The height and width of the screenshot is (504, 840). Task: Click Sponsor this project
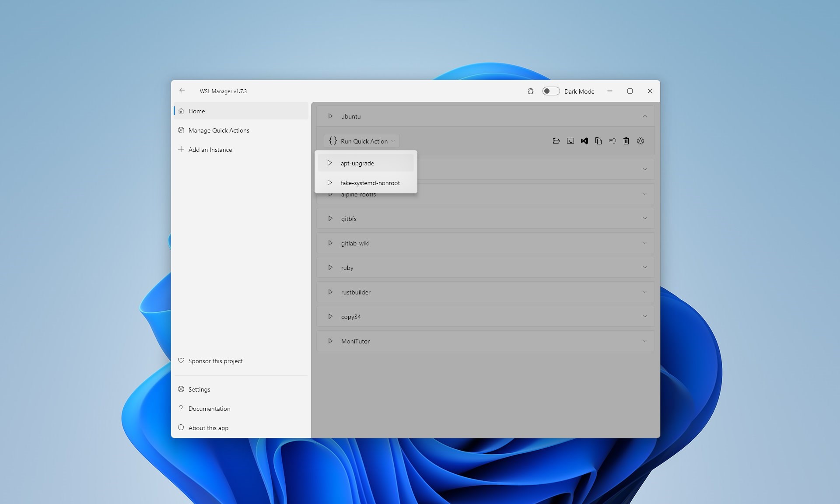(215, 360)
